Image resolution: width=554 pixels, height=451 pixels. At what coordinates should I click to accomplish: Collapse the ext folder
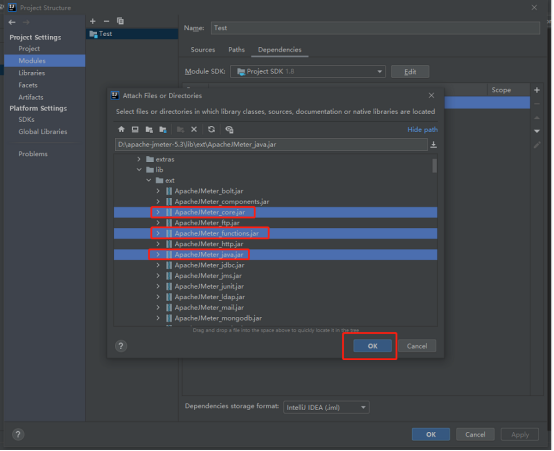point(149,180)
